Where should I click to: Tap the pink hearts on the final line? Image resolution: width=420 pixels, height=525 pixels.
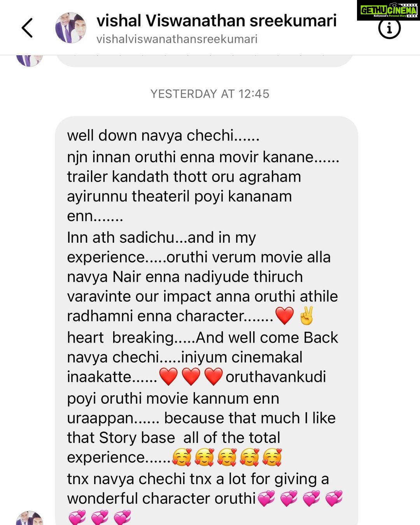pos(100,517)
